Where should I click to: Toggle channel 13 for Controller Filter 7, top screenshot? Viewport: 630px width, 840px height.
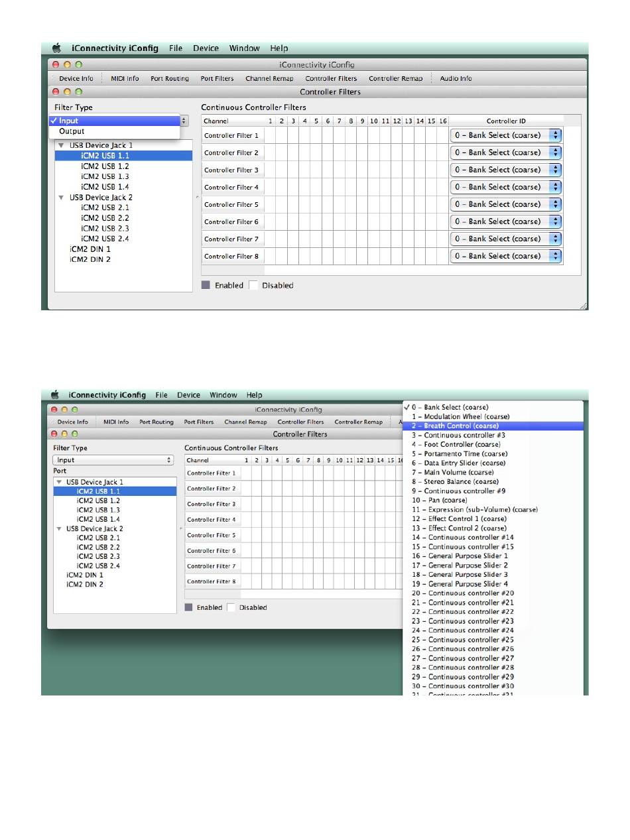point(409,239)
